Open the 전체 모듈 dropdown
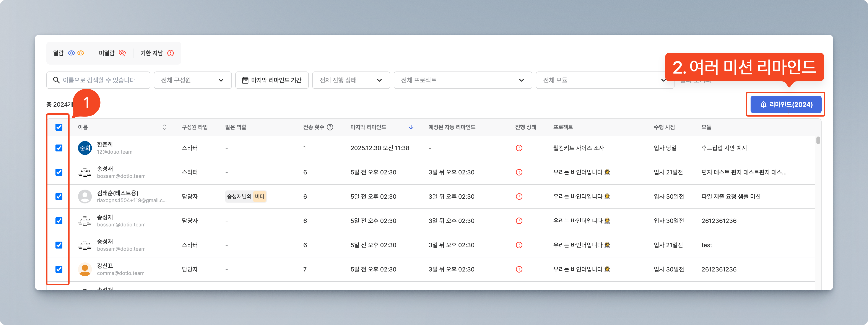 (600, 80)
